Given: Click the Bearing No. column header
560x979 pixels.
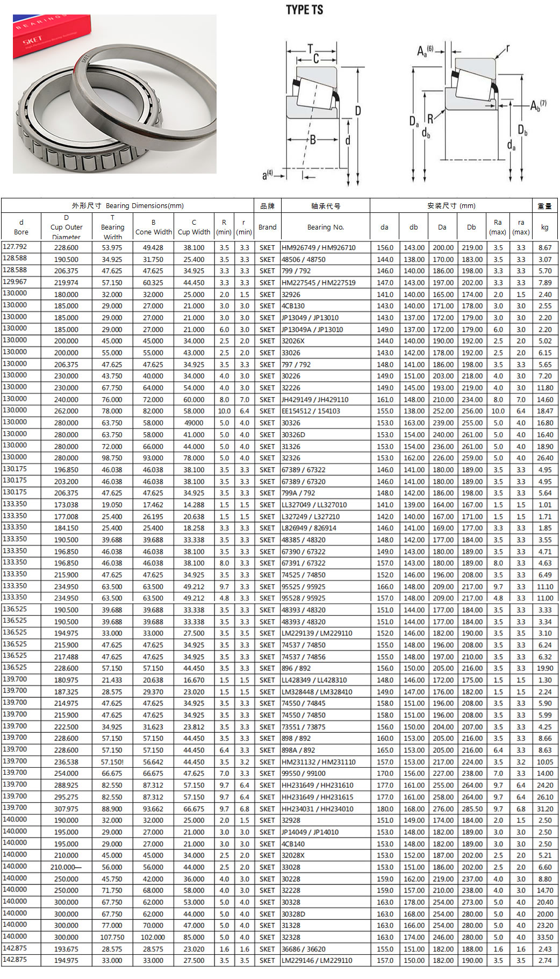Looking at the screenshot, I should [325, 227].
